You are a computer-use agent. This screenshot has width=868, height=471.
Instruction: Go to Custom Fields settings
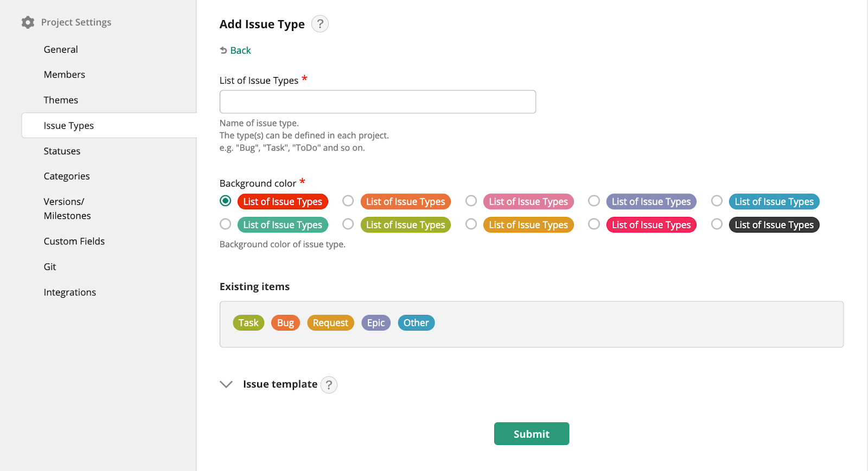pos(74,241)
